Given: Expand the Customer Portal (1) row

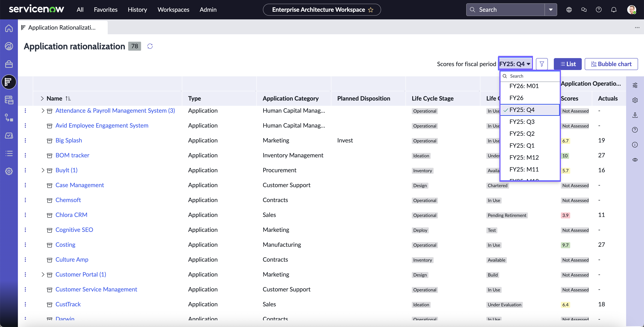Looking at the screenshot, I should (43, 274).
